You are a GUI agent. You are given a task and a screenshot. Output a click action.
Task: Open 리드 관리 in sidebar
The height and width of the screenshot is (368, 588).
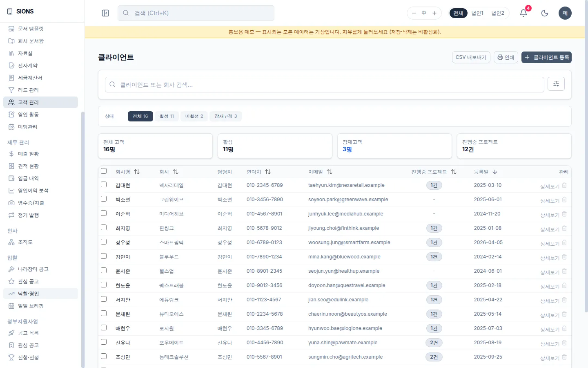pyautogui.click(x=40, y=90)
